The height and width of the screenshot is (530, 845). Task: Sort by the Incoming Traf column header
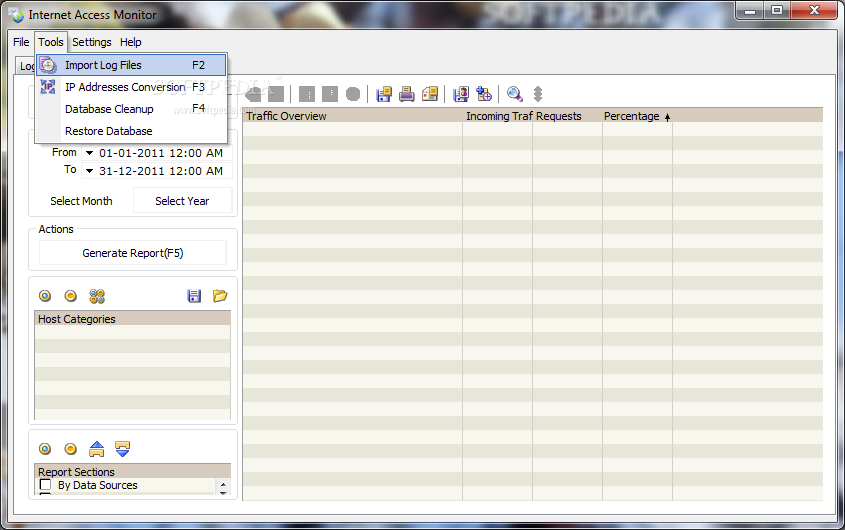(x=497, y=116)
